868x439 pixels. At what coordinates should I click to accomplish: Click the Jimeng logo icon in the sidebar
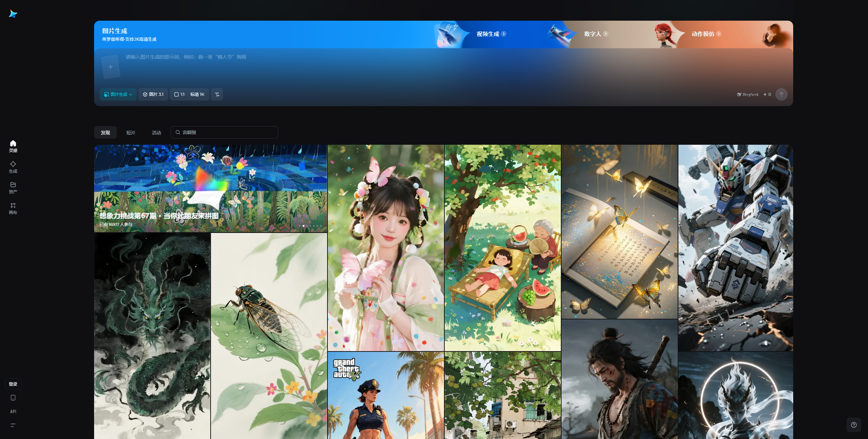pos(13,14)
